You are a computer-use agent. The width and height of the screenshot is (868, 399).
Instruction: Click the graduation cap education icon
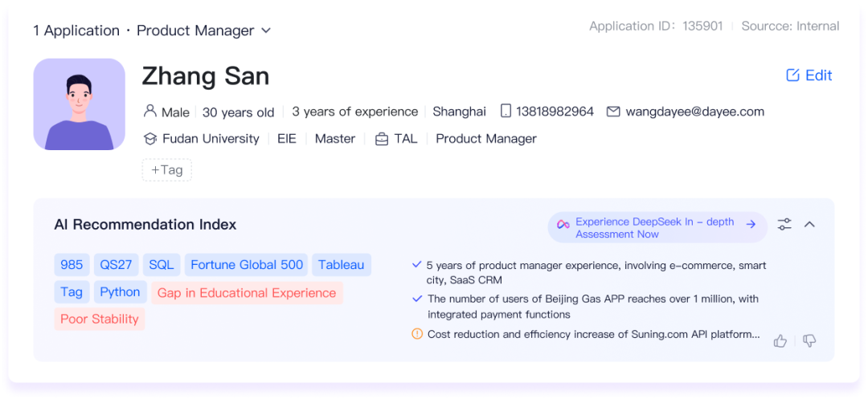pyautogui.click(x=149, y=139)
